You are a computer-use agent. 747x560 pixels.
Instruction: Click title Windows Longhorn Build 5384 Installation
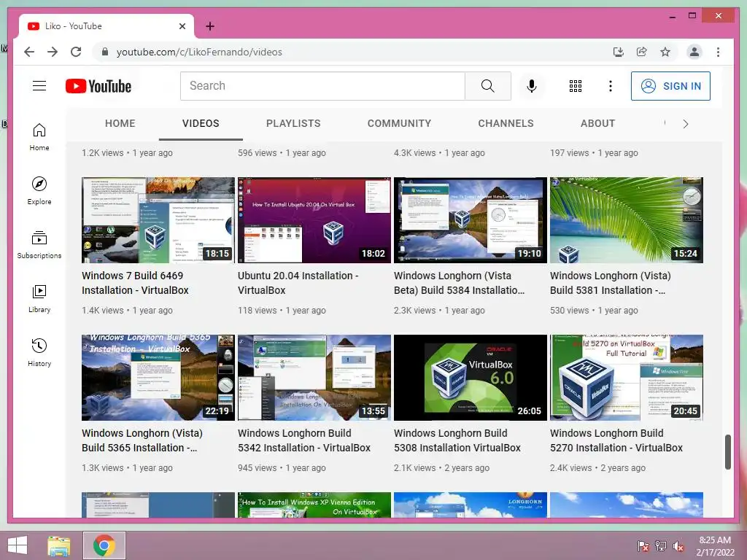pos(460,283)
